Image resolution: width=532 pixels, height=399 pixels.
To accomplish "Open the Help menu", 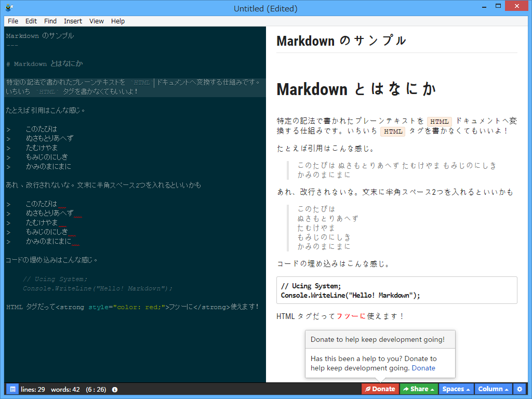I will (117, 21).
